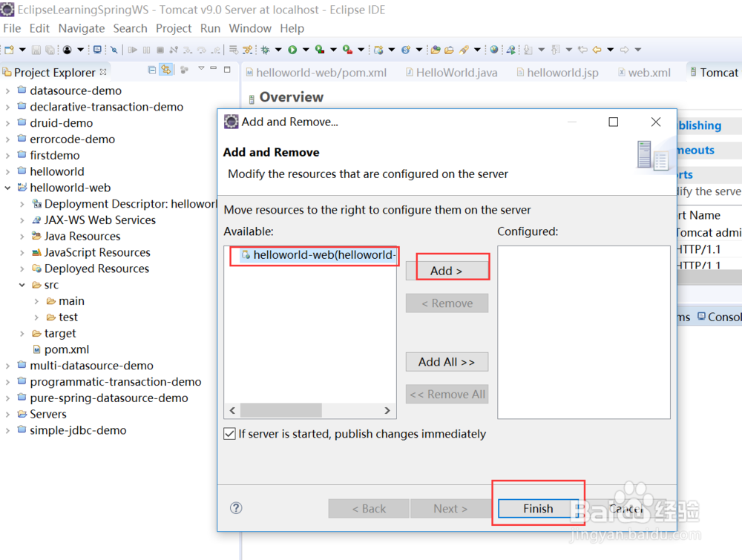
Task: Close the Project Explorer tab X
Action: 102,72
